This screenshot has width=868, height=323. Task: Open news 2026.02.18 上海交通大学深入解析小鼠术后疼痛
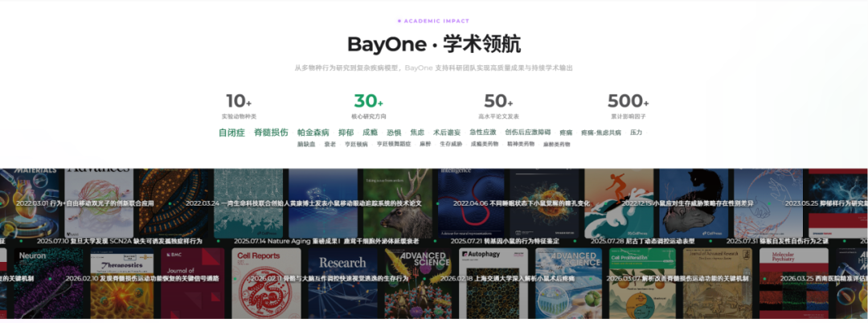click(508, 279)
